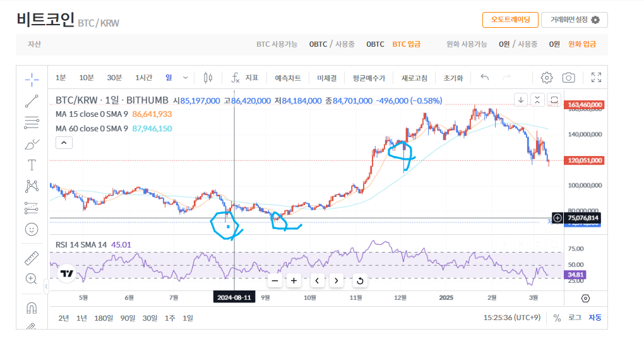Screen dimensions: 644x346
Task: Open timezone menu at 15:25:36 (UTC+9)
Action: [512, 318]
